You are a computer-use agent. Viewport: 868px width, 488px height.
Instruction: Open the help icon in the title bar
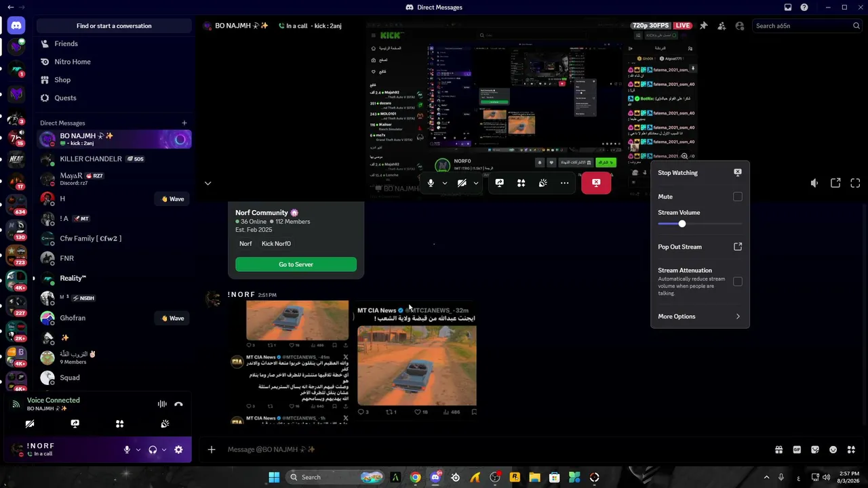tap(804, 7)
